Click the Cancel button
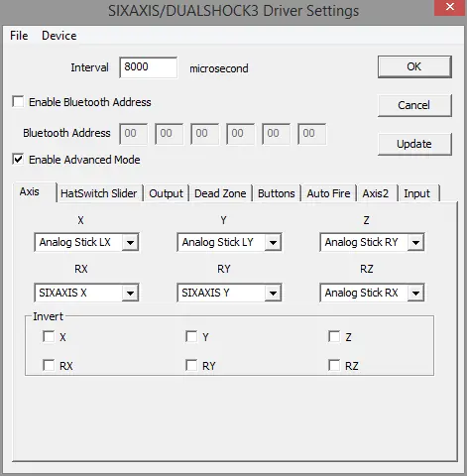The height and width of the screenshot is (476, 467). [x=414, y=105]
